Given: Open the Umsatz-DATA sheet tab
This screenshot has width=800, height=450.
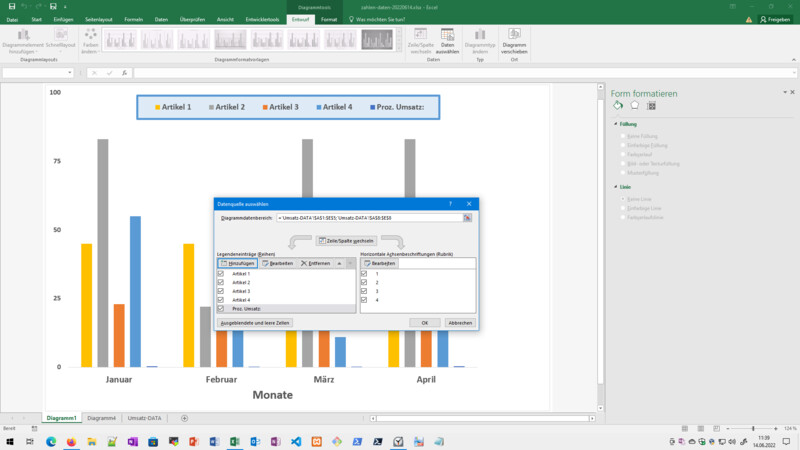Looking at the screenshot, I should [x=144, y=418].
